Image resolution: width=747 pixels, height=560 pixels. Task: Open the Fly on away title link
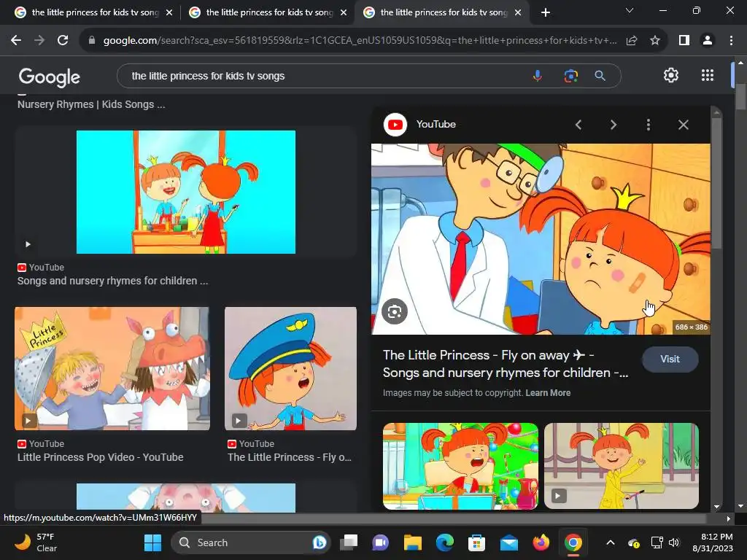pyautogui.click(x=506, y=364)
